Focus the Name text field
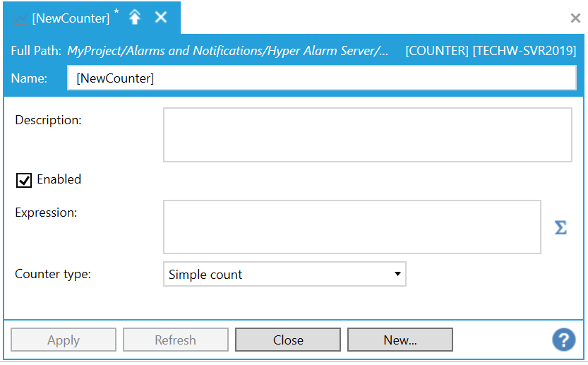 point(321,78)
